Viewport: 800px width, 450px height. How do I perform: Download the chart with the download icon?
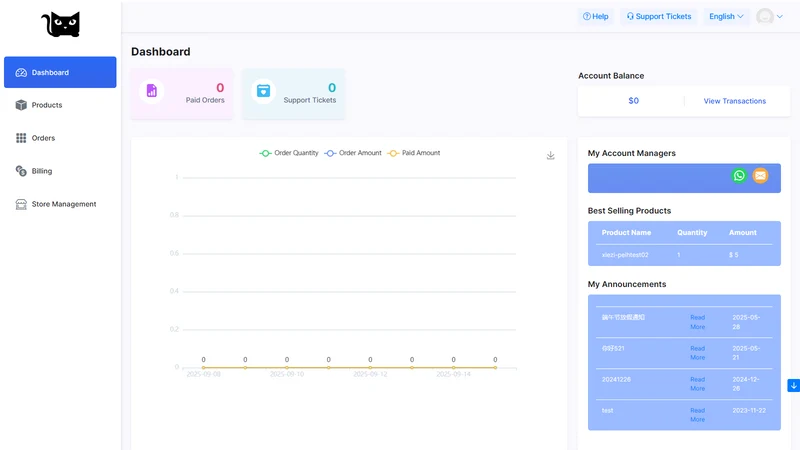551,156
